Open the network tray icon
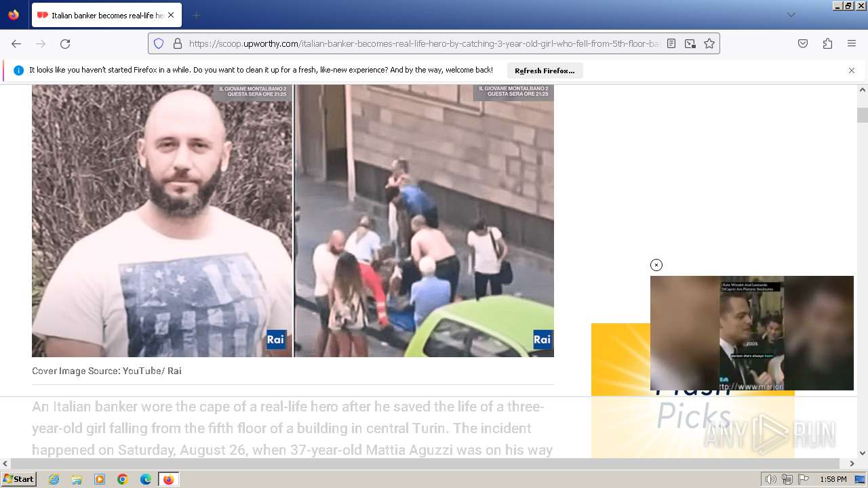The height and width of the screenshot is (488, 868). click(x=787, y=479)
